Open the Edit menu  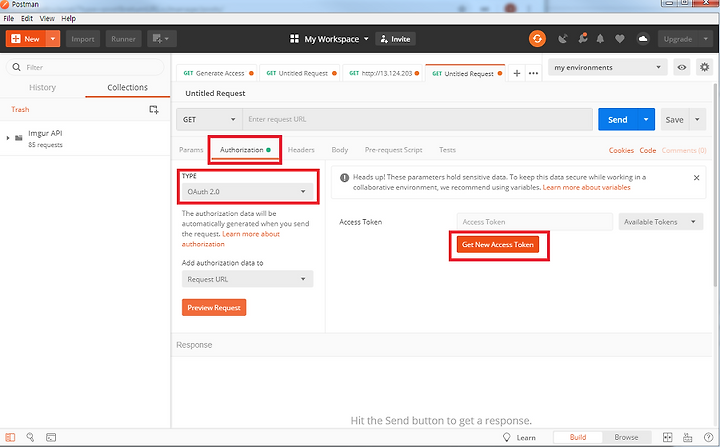pyautogui.click(x=27, y=18)
